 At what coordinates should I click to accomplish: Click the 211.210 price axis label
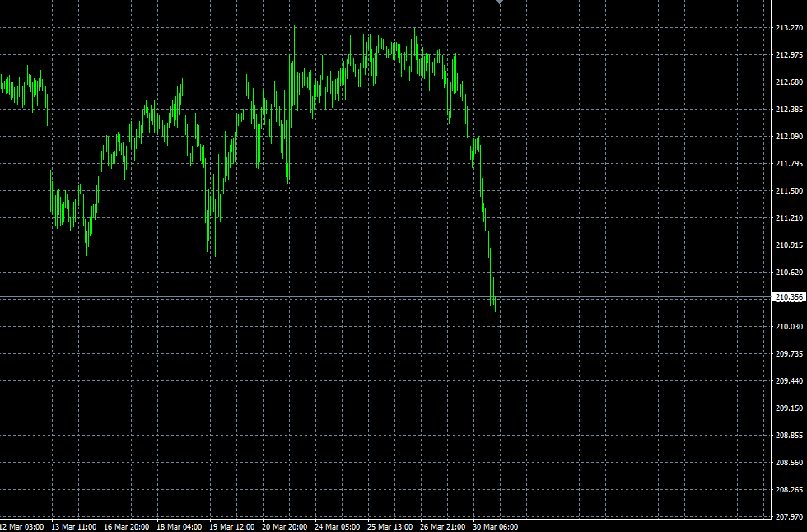(x=789, y=218)
